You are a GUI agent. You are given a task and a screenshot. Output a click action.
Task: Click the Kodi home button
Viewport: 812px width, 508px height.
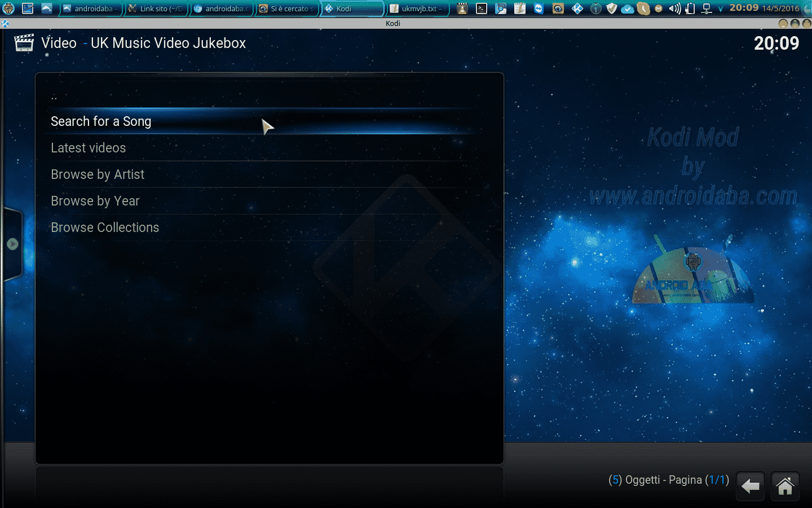point(785,485)
